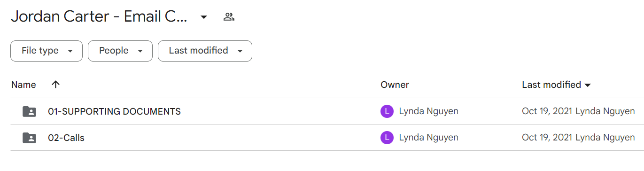Click the Oct 19, 2021 date in 02-Calls row

[547, 138]
